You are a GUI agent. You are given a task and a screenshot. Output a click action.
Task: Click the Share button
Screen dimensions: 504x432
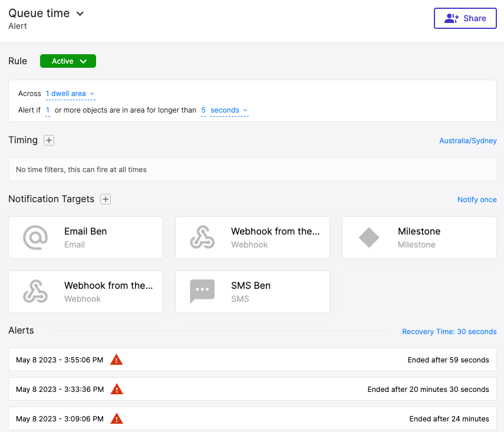click(465, 18)
